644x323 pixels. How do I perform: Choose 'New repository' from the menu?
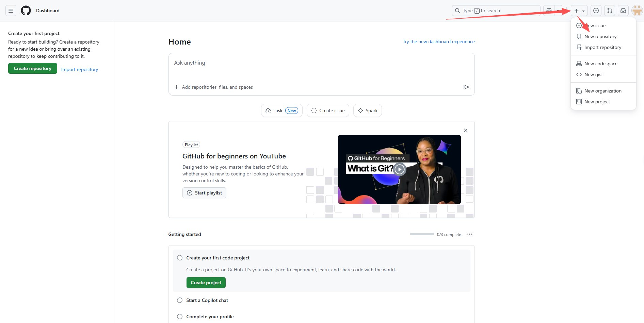click(600, 36)
